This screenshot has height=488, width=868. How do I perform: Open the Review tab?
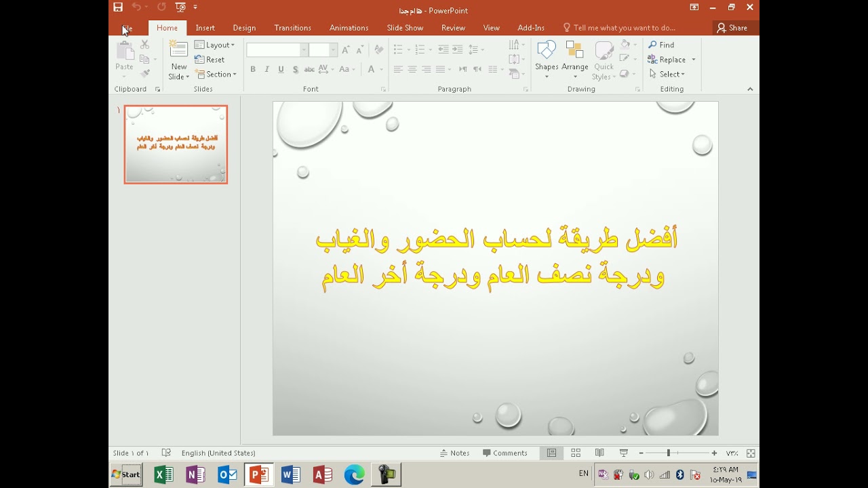(x=453, y=28)
